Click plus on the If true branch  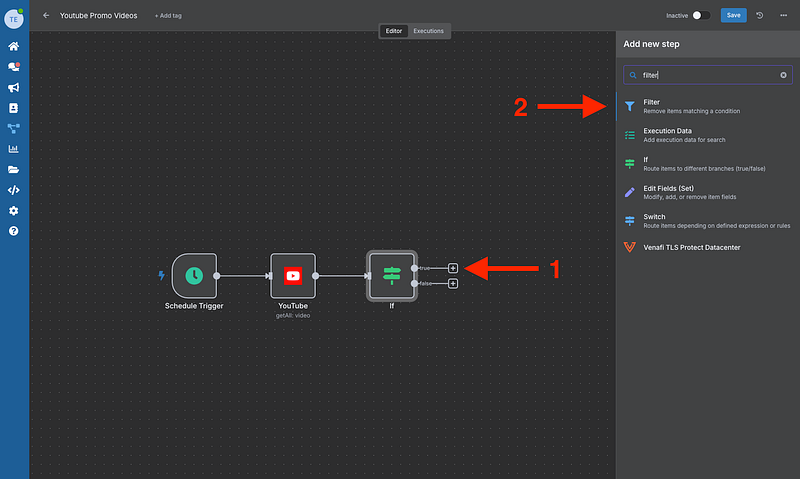453,268
